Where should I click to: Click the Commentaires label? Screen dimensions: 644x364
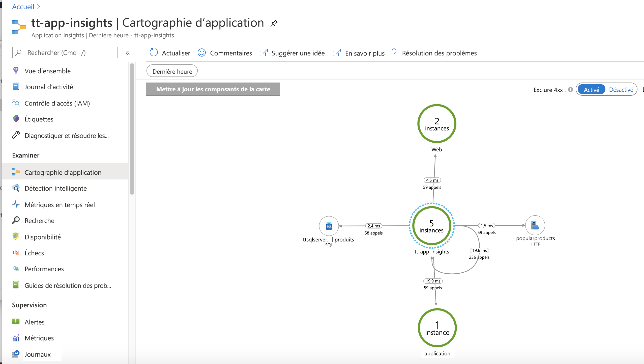click(231, 53)
